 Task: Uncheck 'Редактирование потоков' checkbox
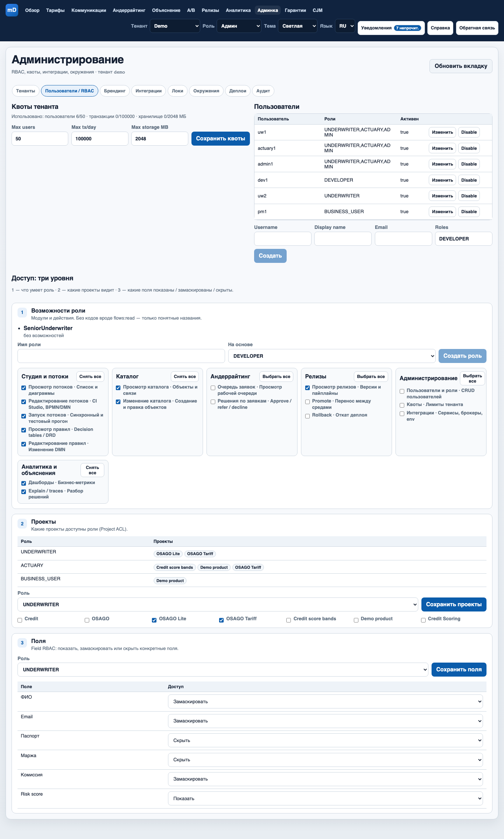click(x=24, y=401)
